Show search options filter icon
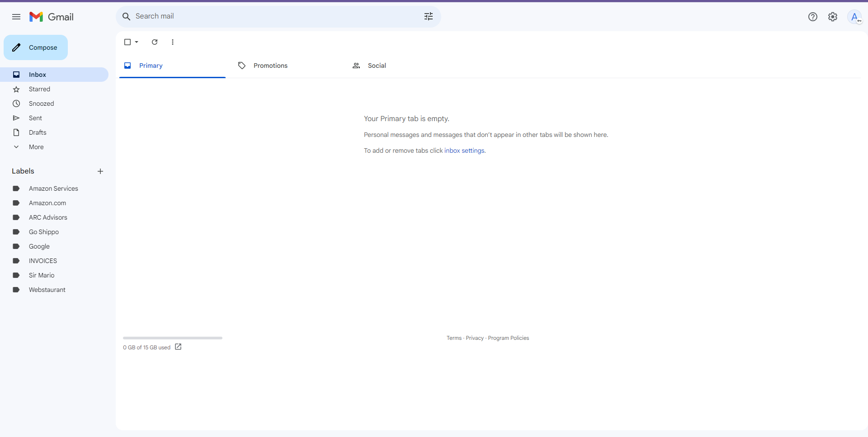The width and height of the screenshot is (868, 437). click(429, 16)
